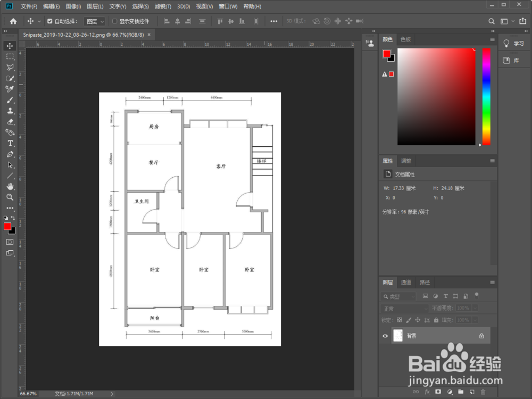
Task: Open the blending mode dropdown showing 正常
Action: 404,308
